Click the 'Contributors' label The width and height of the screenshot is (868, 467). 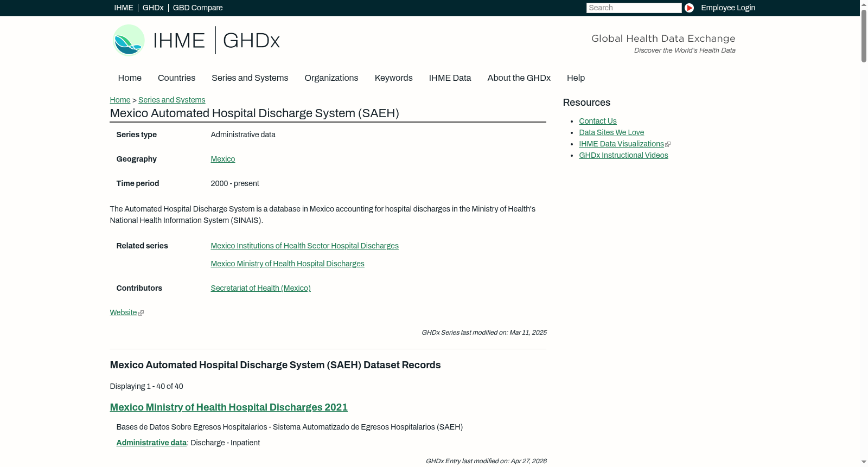coord(139,288)
